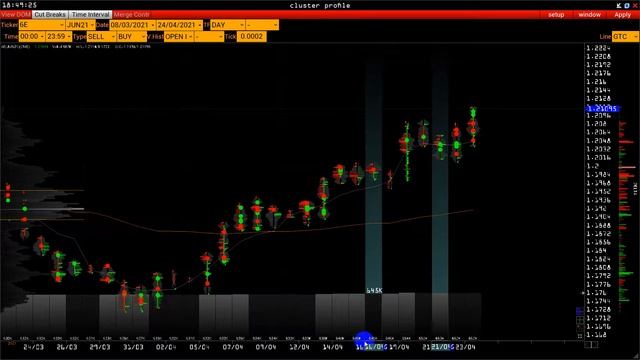Click the pin icon in the title bar

pos(619,5)
